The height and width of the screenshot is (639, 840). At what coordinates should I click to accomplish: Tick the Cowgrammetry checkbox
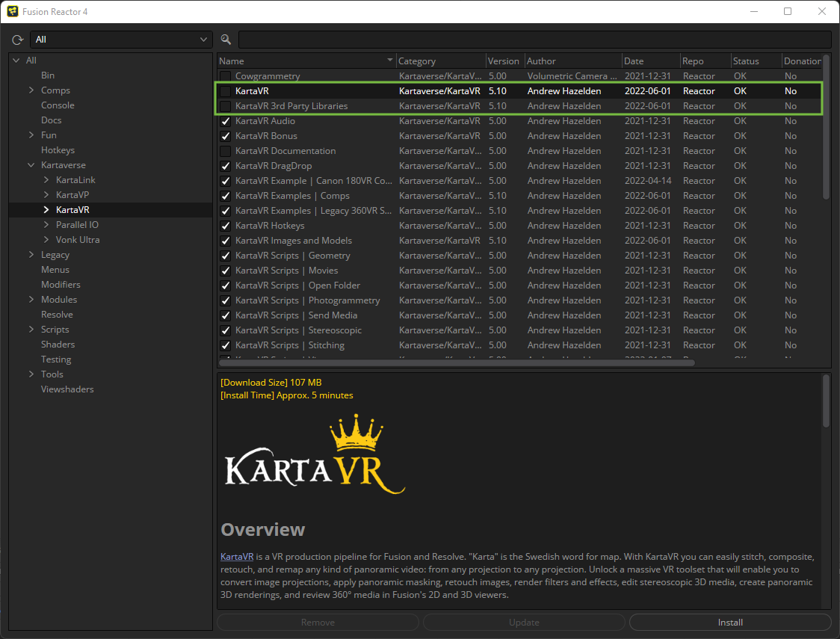pyautogui.click(x=226, y=76)
